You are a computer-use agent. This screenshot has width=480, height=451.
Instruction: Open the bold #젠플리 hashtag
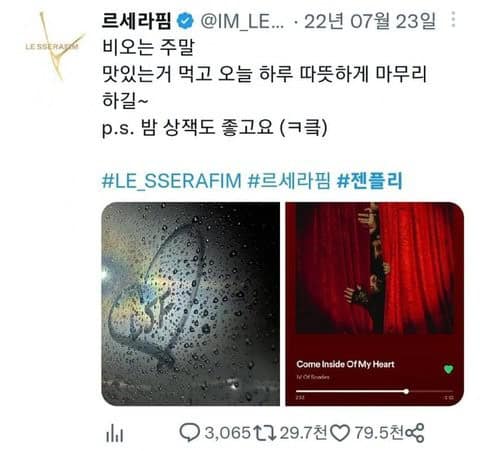click(370, 181)
